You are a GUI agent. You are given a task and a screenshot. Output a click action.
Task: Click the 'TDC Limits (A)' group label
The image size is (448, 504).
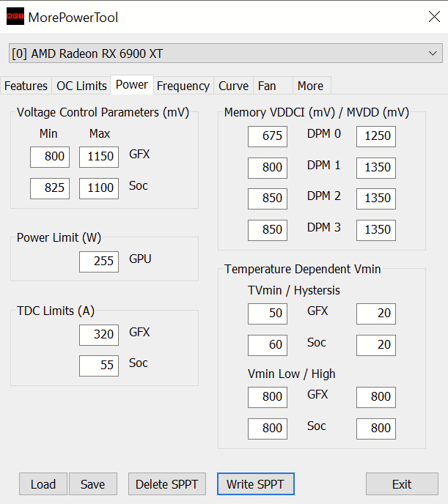(56, 311)
